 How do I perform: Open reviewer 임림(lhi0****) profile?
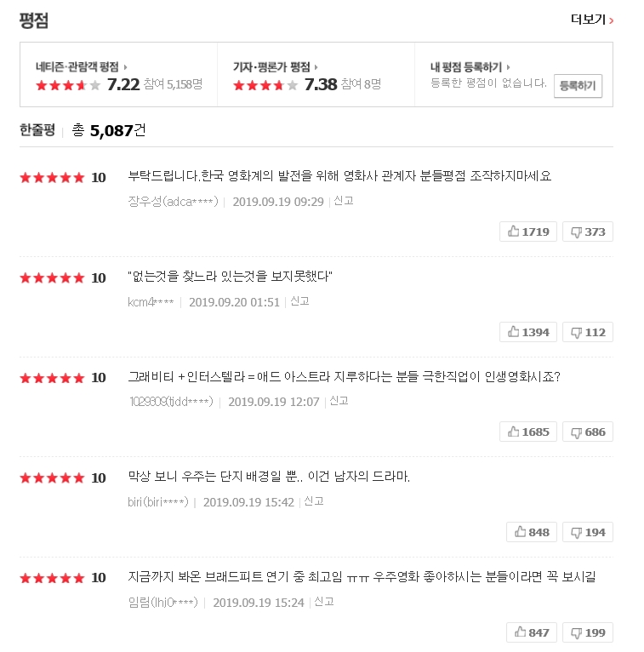click(x=162, y=603)
